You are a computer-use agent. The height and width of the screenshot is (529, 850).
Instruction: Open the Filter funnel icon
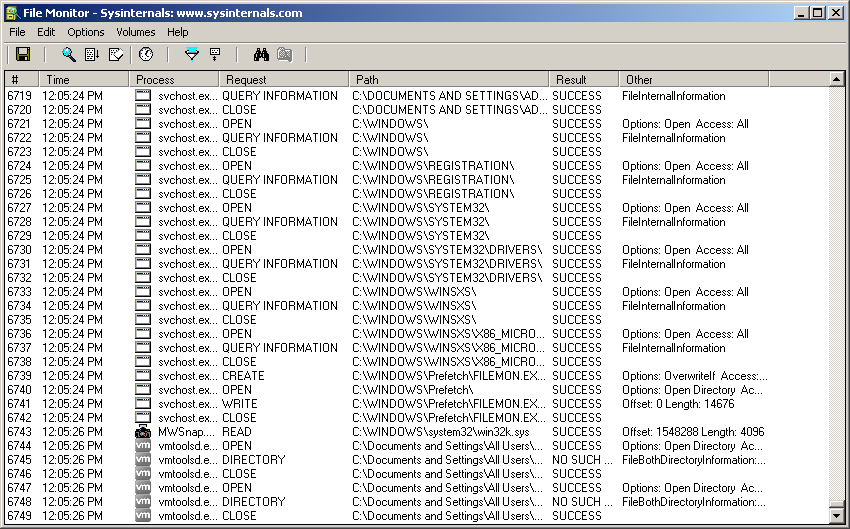click(x=192, y=55)
